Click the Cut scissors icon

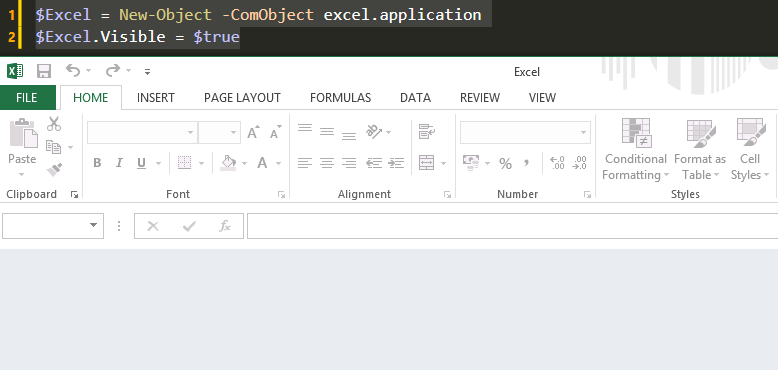click(54, 124)
